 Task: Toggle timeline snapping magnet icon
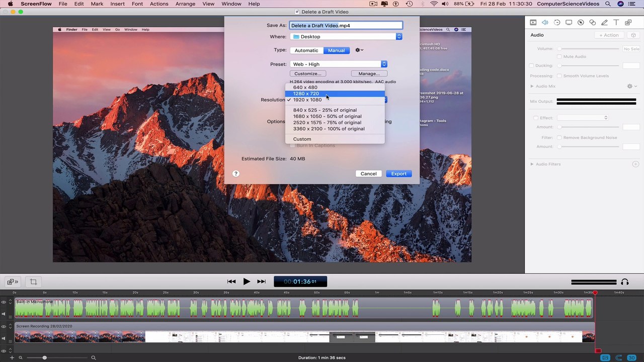[x=618, y=357]
